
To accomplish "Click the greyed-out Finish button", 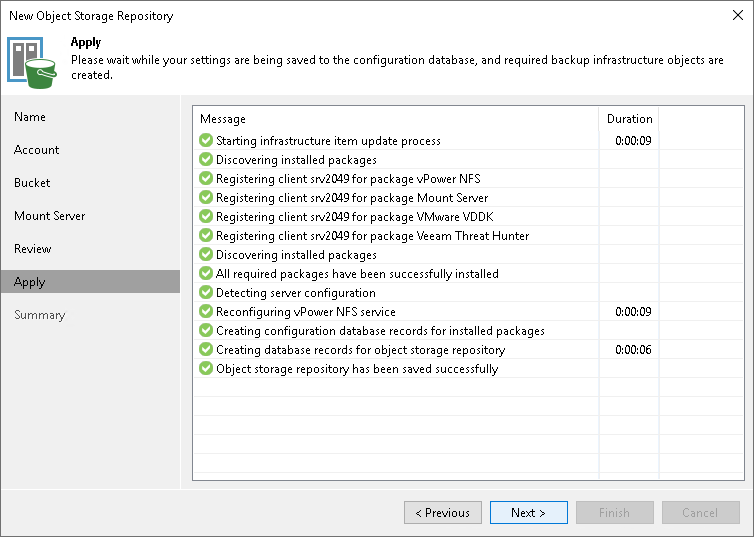I will pos(615,512).
